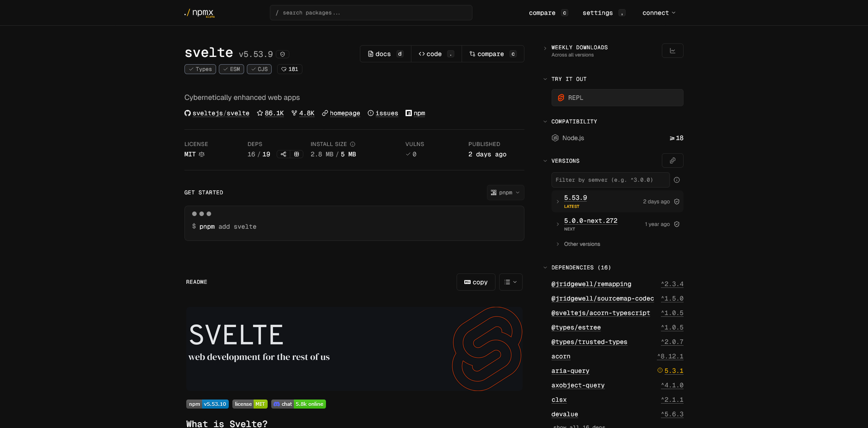Open the docs button with document icon
Viewport: 868px width, 428px height.
pos(386,54)
